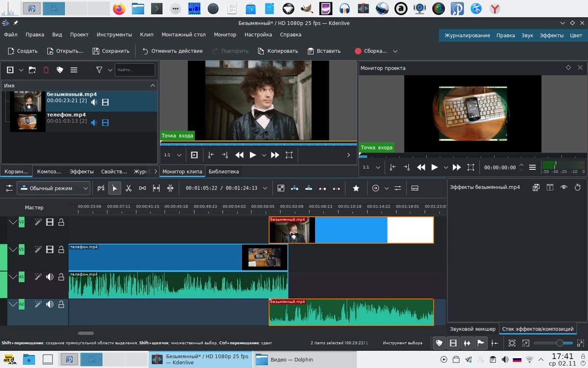
Task: Click Отменить действие to undo
Action: pos(172,51)
